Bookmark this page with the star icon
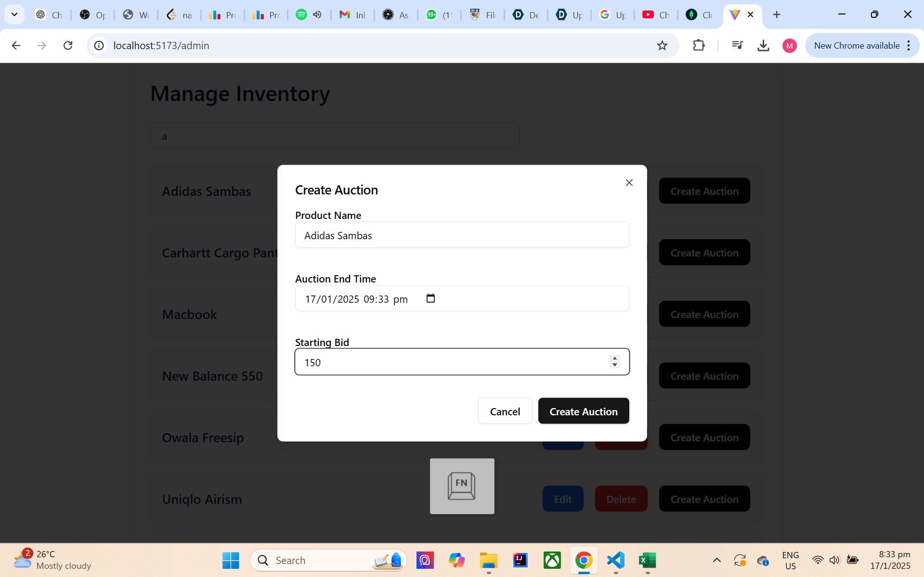The image size is (924, 577). pos(662,45)
